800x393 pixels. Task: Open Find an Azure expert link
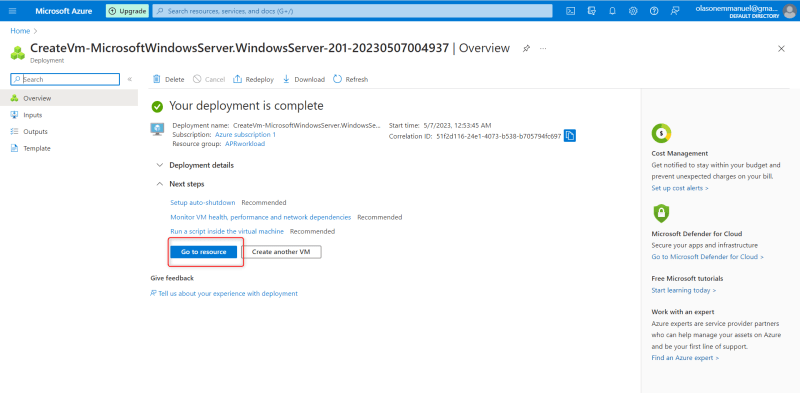685,358
